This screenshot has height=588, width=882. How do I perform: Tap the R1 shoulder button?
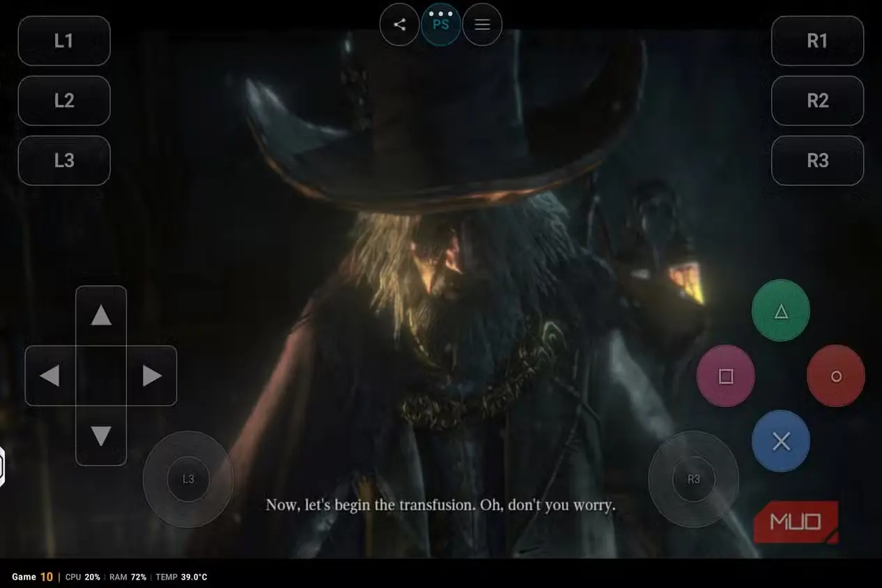click(817, 40)
